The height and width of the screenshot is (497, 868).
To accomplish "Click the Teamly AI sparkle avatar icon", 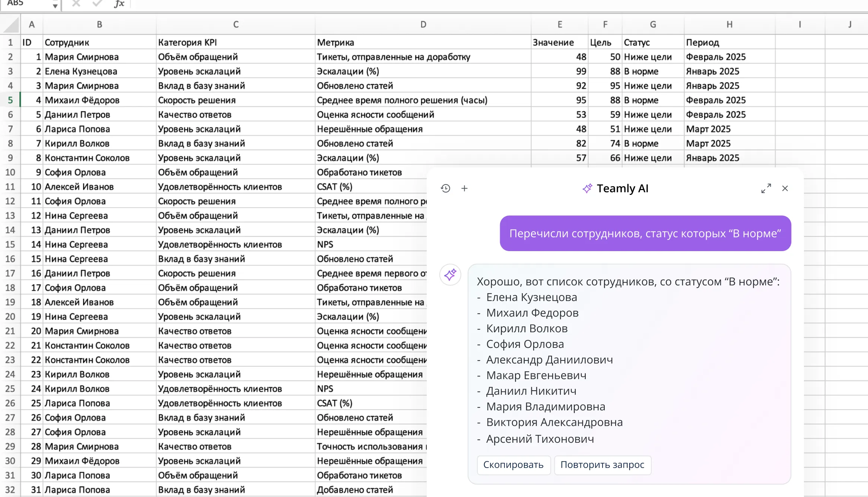I will pos(450,275).
